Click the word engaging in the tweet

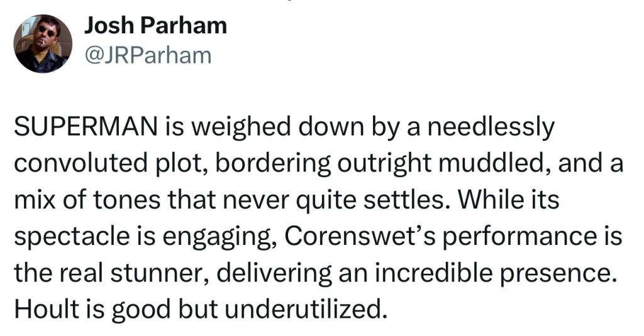[220, 237]
